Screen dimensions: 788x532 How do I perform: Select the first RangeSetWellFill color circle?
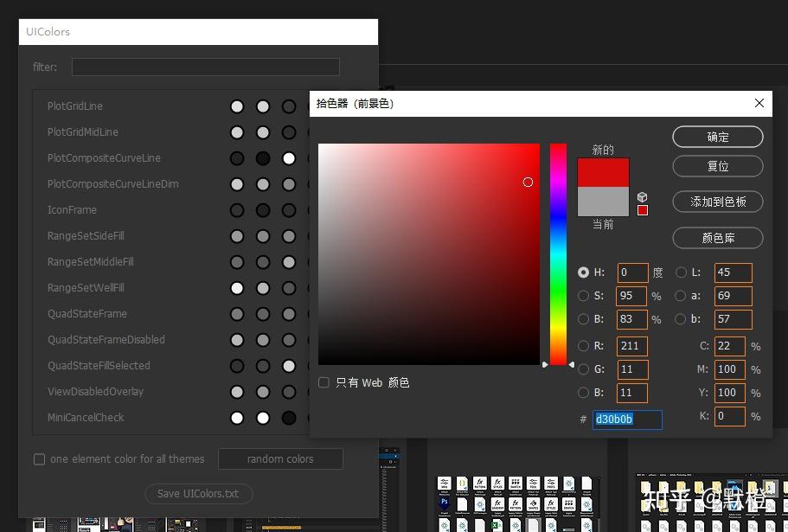pos(237,288)
